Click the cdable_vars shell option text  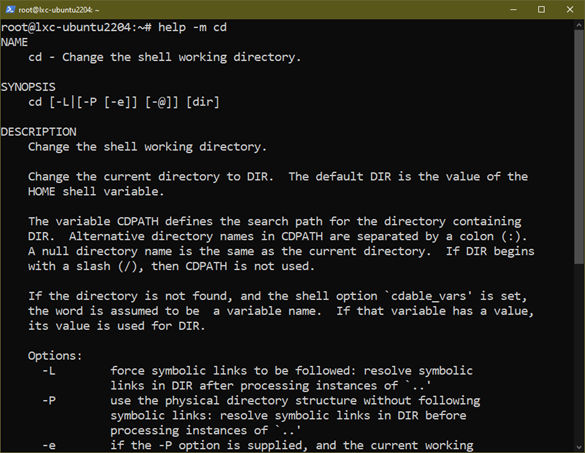point(428,296)
